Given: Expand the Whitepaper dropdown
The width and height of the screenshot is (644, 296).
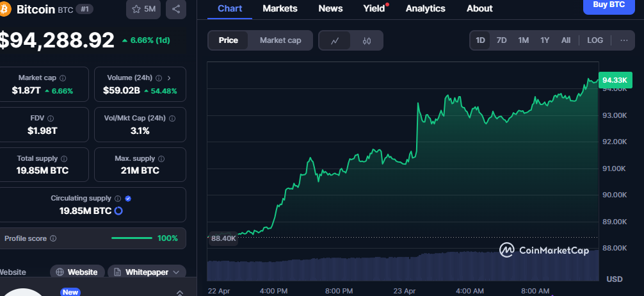Looking at the screenshot, I should (x=147, y=272).
